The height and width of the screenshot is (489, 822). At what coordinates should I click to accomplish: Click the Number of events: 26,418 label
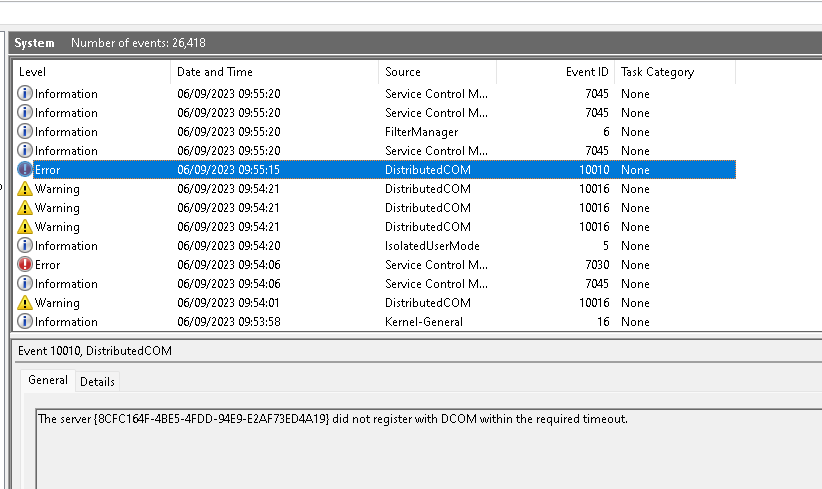pos(138,43)
